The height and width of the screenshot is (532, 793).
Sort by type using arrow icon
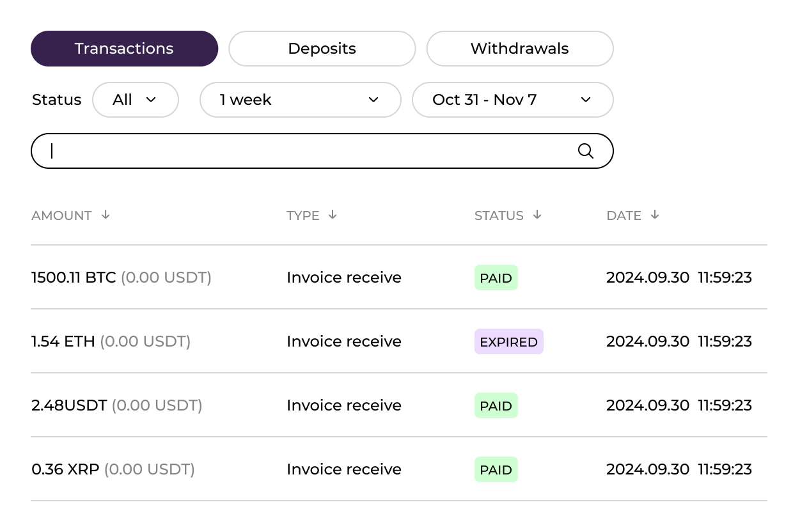tap(333, 215)
